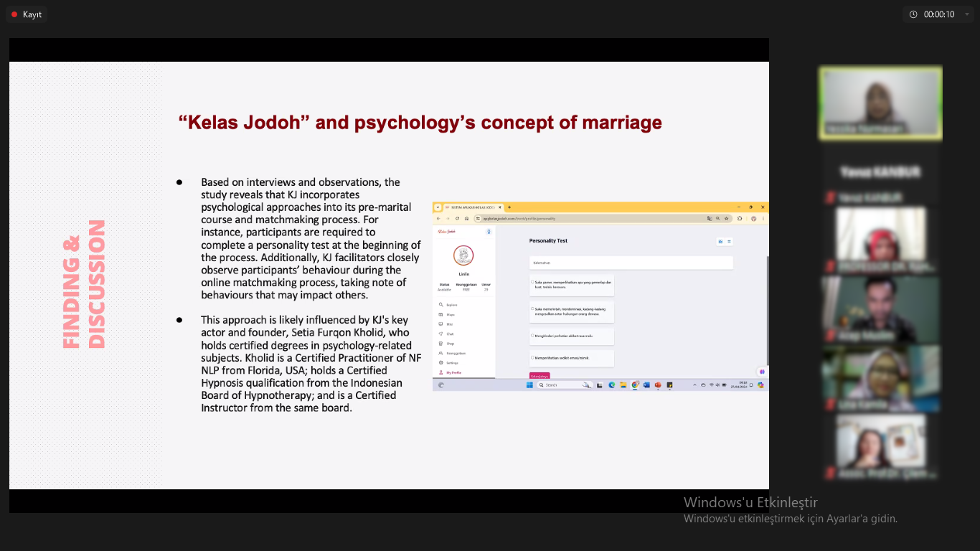Select the SISTEM APLIKASI KELAS JODOH browser tab

tap(473, 207)
